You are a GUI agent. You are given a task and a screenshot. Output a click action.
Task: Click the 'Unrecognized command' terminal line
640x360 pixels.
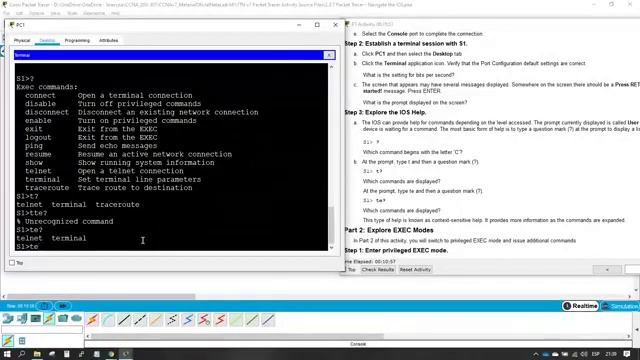click(65, 221)
